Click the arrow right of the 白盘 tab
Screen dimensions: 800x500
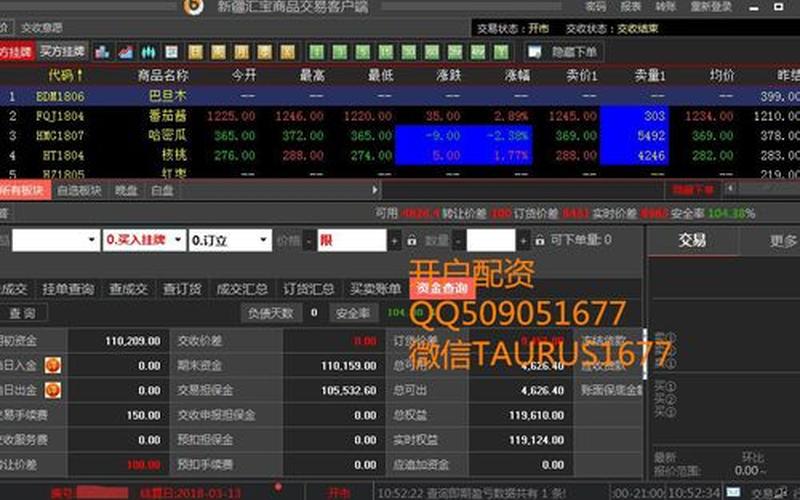[x=375, y=190]
